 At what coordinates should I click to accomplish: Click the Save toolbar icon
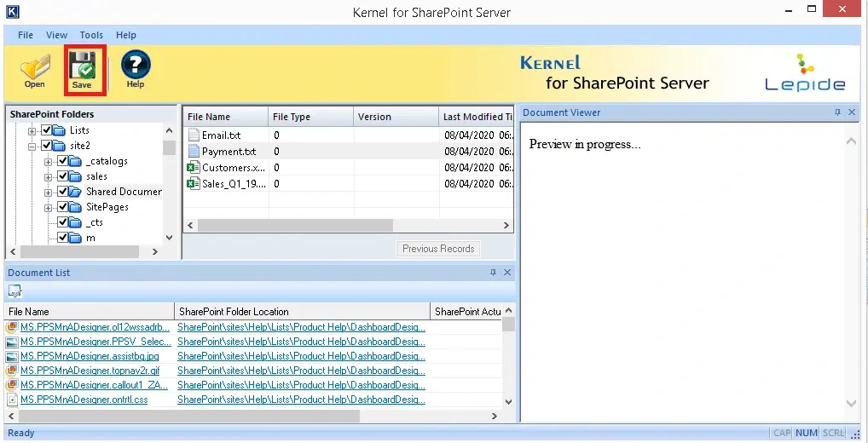click(x=82, y=70)
